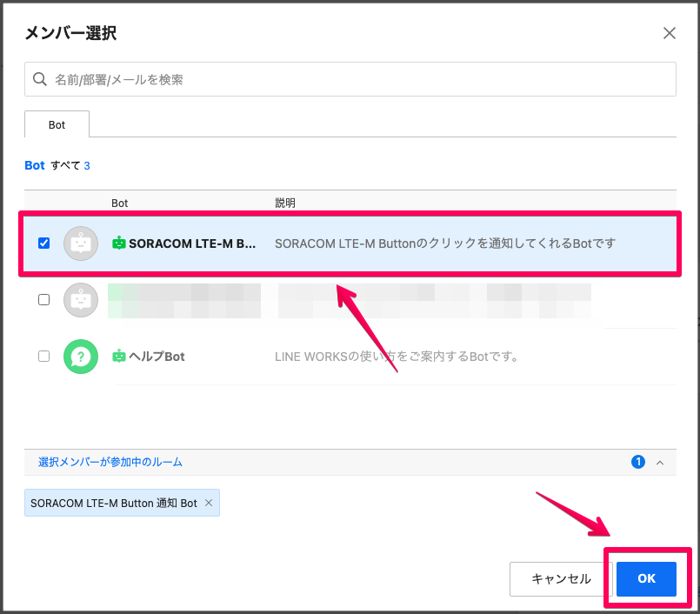Screen dimensions: 700x614
Task: Focus the name/department/mail search field
Action: (350, 79)
